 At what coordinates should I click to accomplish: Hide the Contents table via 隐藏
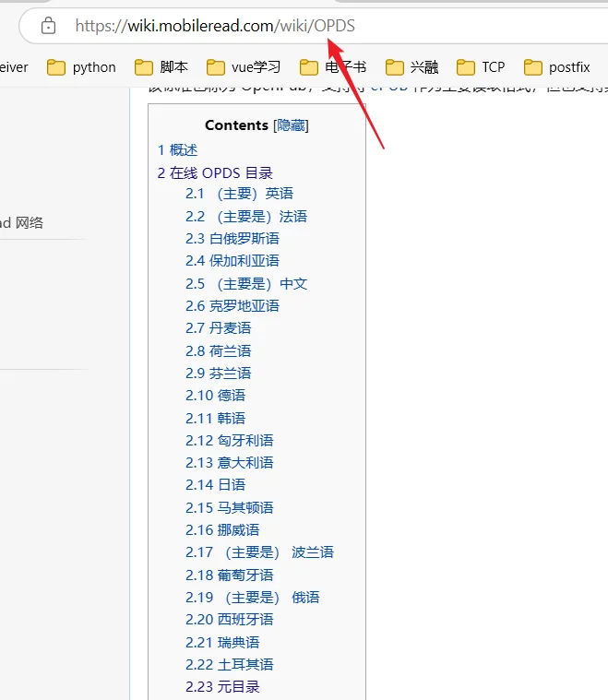click(291, 125)
